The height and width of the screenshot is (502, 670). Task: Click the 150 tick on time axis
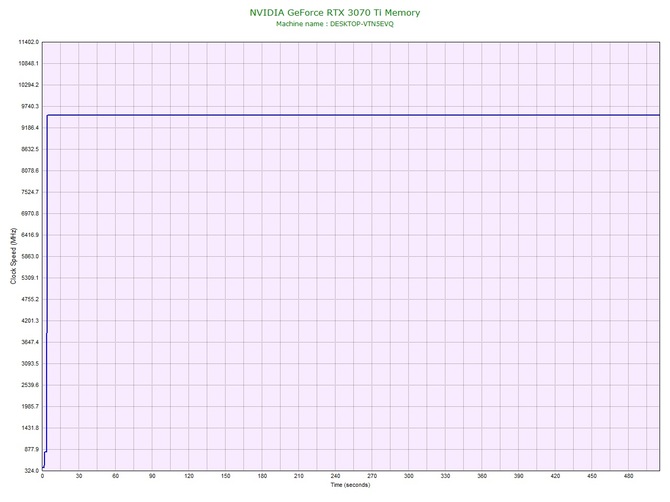[226, 476]
